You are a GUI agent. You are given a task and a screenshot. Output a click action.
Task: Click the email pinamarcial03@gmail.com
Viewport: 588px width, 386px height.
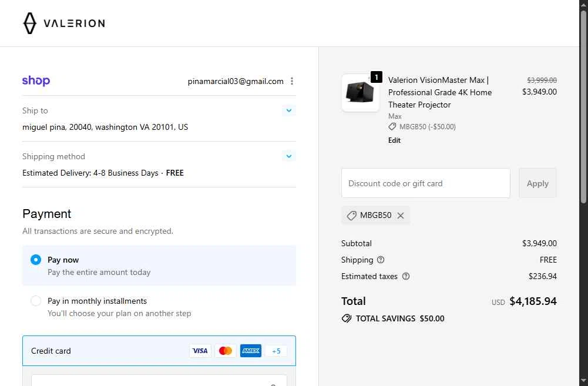coord(236,81)
